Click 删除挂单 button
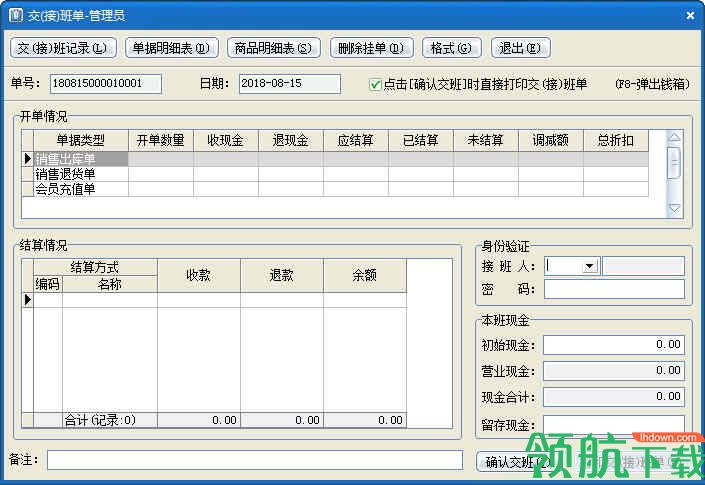 [x=371, y=48]
